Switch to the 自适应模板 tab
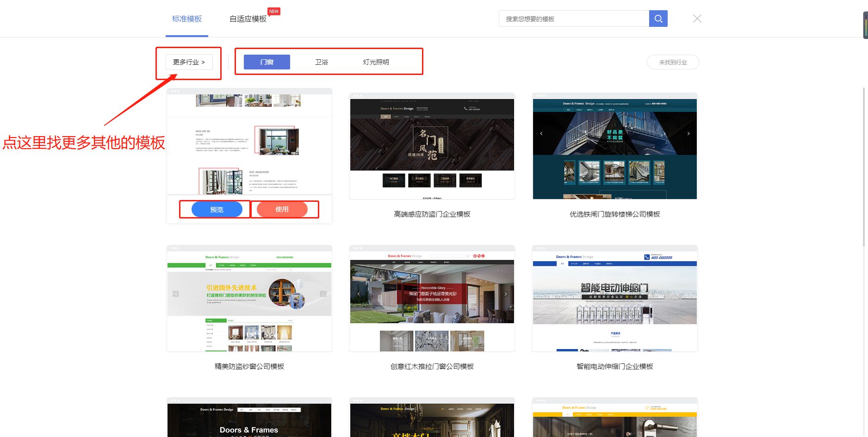Image resolution: width=868 pixels, height=437 pixels. [x=248, y=19]
